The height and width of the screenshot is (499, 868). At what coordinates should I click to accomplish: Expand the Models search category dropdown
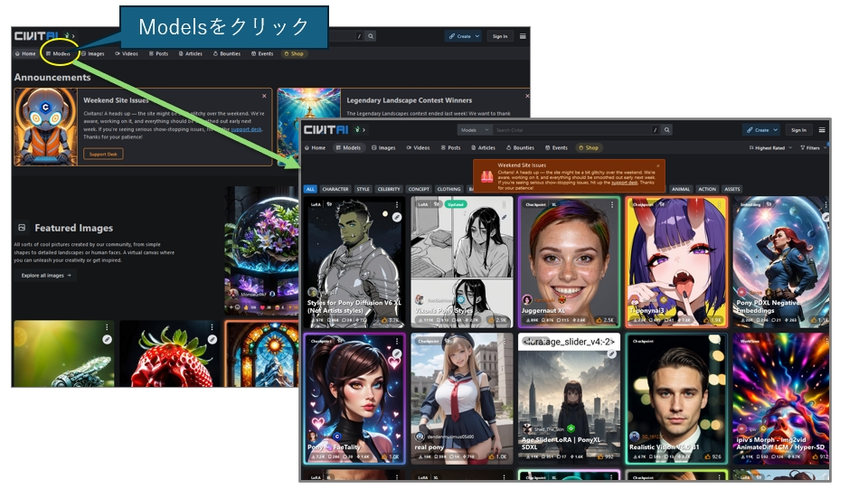click(473, 130)
